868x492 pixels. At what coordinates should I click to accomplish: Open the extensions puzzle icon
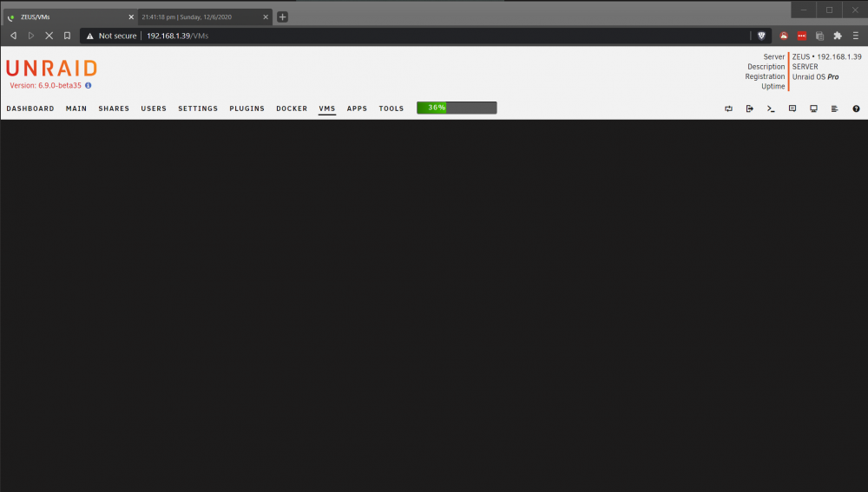point(838,36)
